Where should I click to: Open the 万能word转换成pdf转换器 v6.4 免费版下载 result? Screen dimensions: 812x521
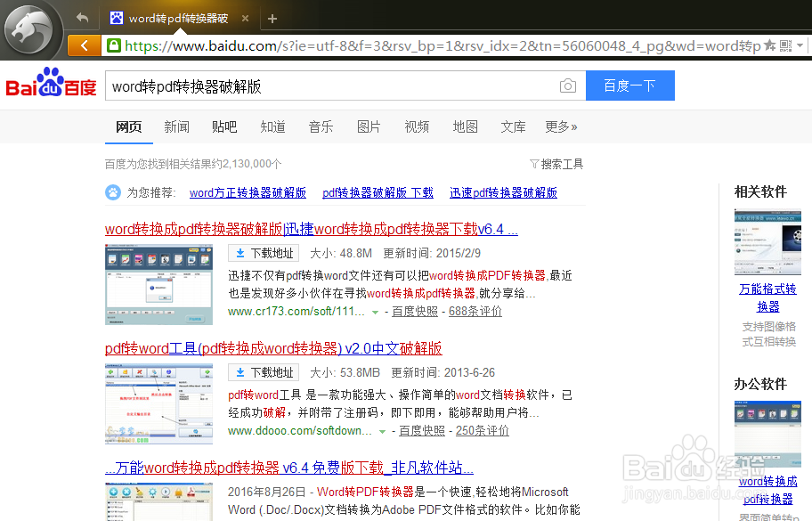pos(289,468)
